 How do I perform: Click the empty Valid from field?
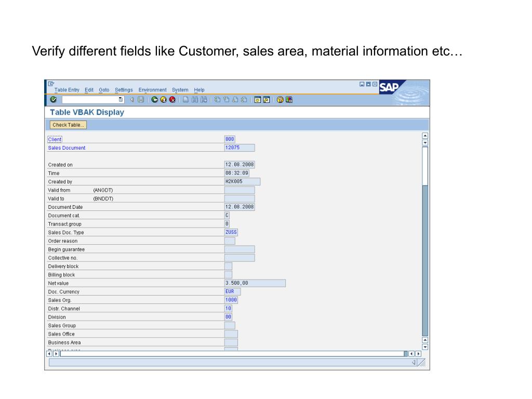click(x=240, y=190)
